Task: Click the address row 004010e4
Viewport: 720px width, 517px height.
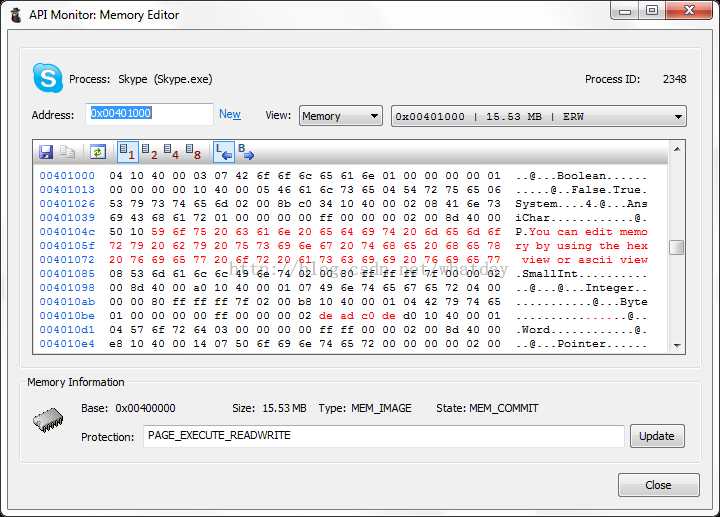Action: click(67, 344)
